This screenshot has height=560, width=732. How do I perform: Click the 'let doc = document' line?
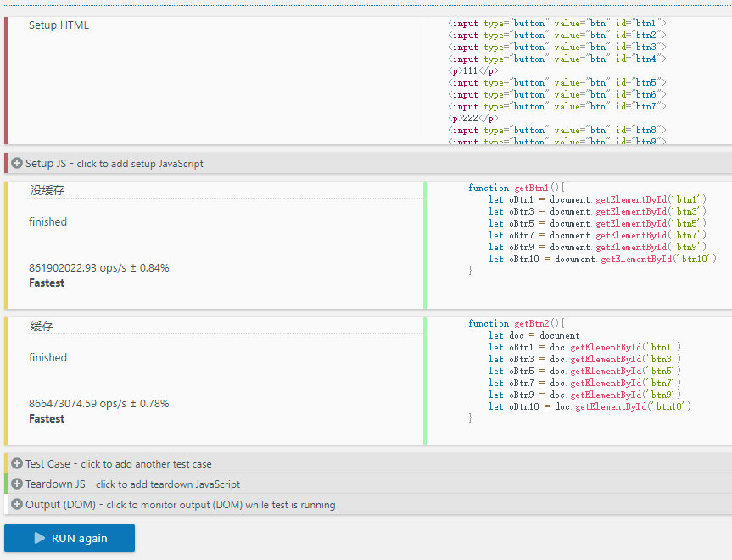(534, 335)
